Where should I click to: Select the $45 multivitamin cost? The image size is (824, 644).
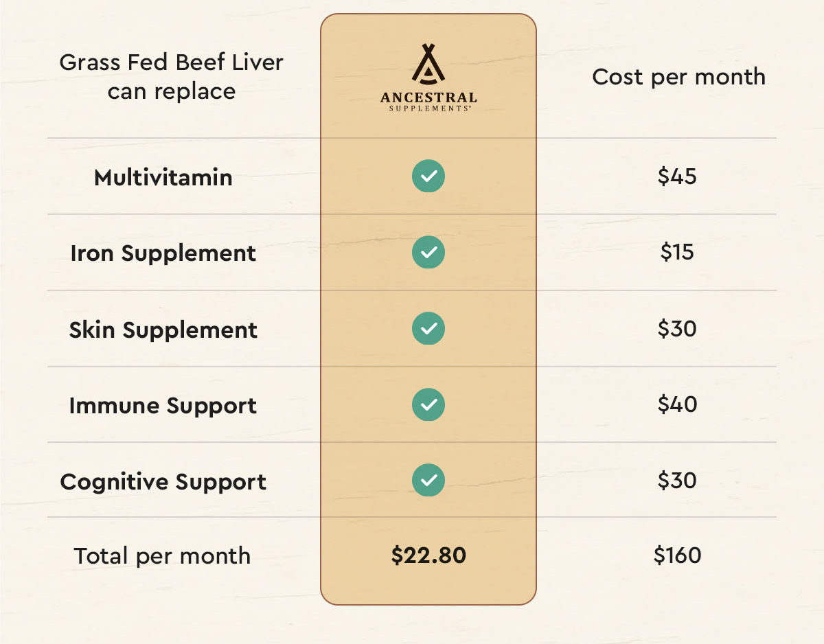point(677,176)
